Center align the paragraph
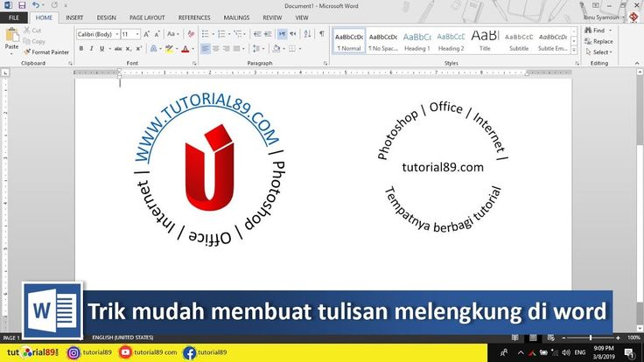Viewport: 644px width, 362px height. click(215, 49)
